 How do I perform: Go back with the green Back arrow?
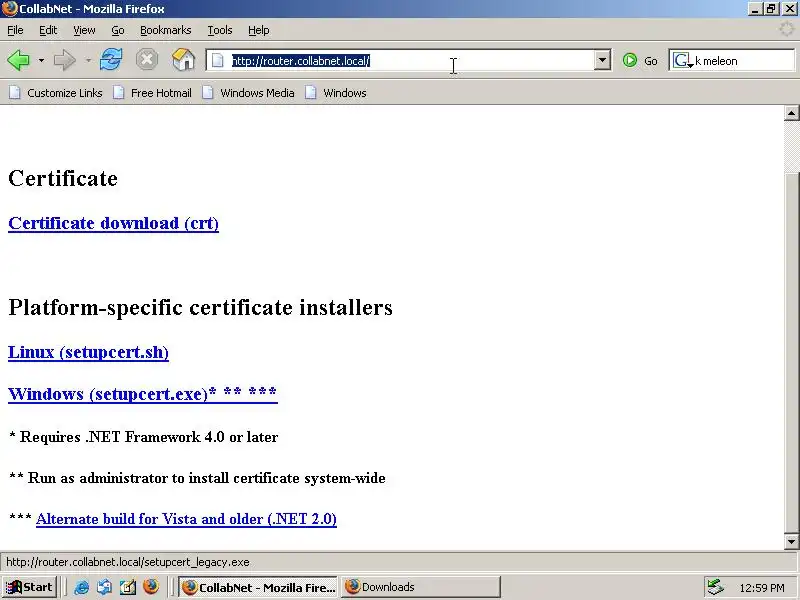[x=19, y=60]
